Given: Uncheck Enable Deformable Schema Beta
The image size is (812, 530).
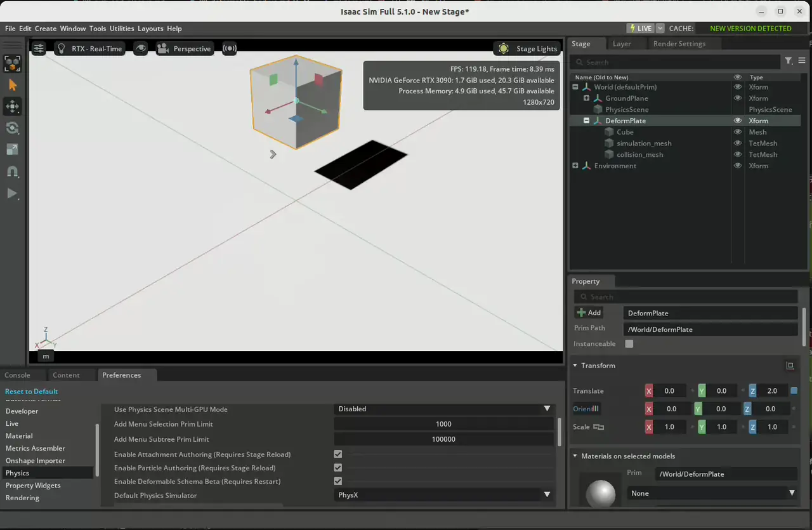Looking at the screenshot, I should [337, 481].
